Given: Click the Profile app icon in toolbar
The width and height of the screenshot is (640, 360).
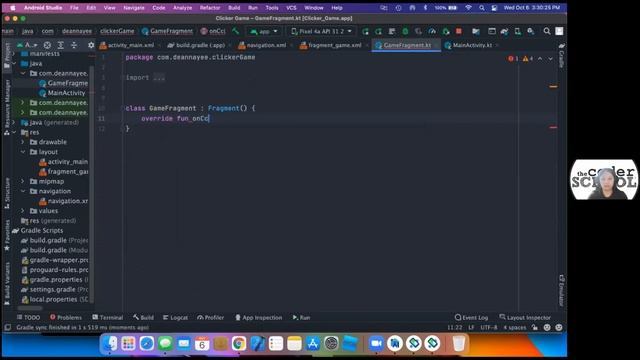Looking at the screenshot, I should tap(432, 31).
